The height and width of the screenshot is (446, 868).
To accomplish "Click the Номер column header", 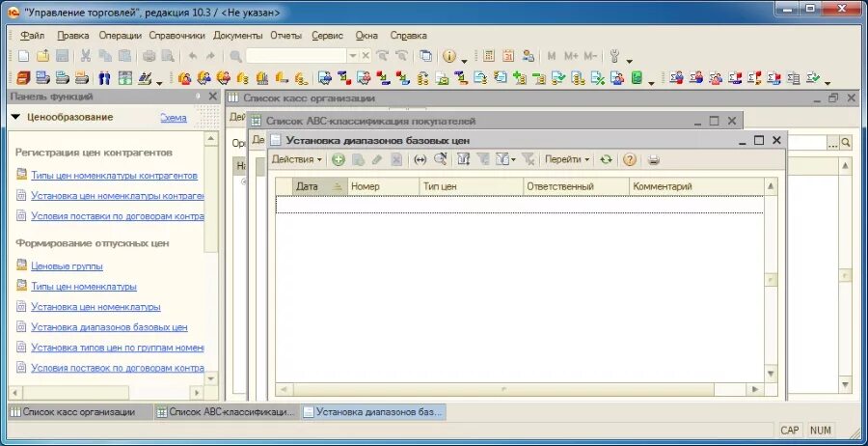I will click(383, 186).
